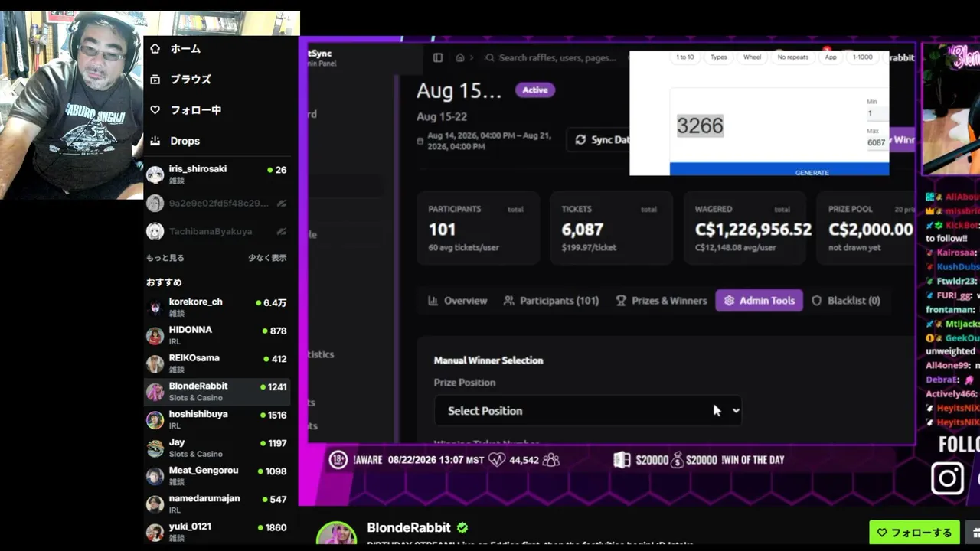Click the Meat_Gengorou channel avatar

[x=155, y=476]
